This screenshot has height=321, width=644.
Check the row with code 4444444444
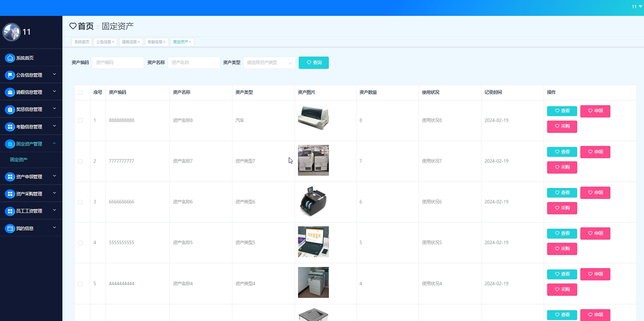click(x=80, y=283)
